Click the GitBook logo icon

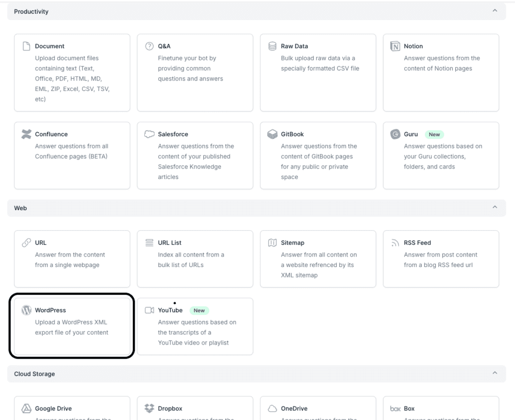272,134
